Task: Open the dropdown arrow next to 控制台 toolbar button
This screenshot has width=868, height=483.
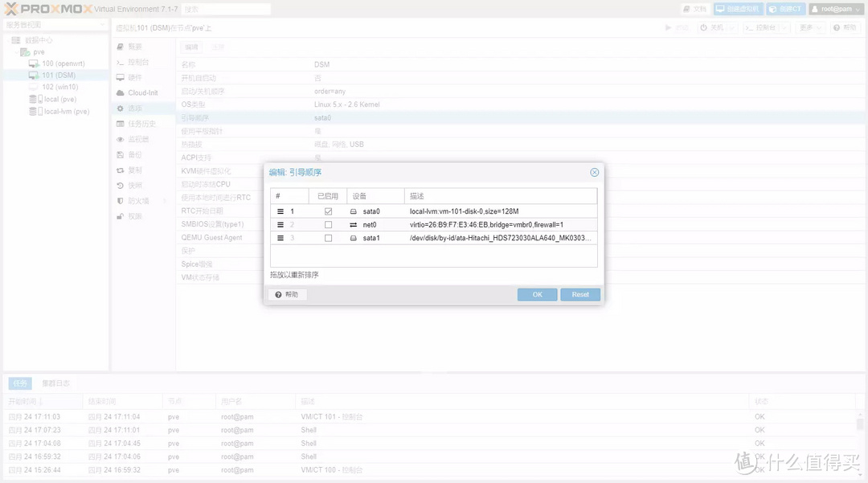Action: pyautogui.click(x=784, y=27)
